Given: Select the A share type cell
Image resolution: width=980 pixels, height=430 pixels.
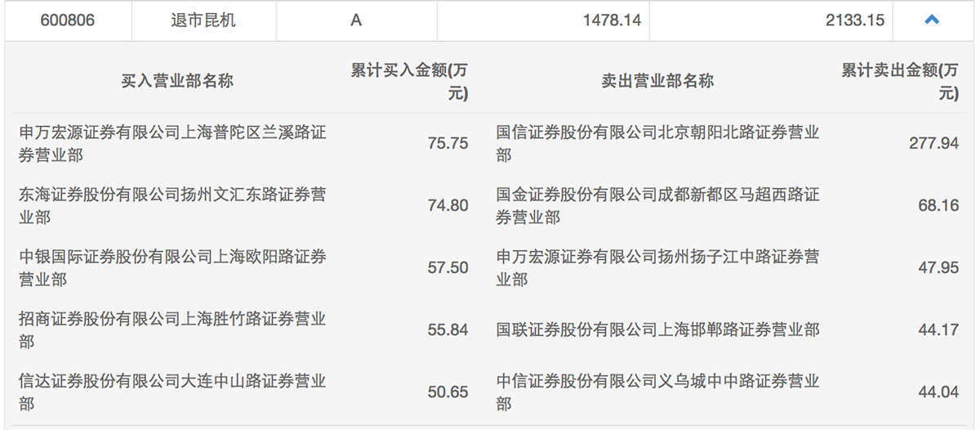Looking at the screenshot, I should click(x=356, y=20).
